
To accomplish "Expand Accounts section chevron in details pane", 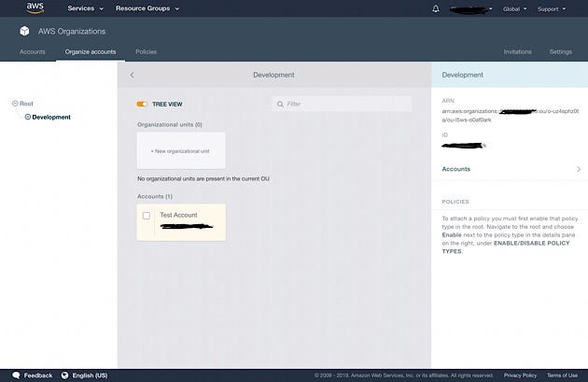I will 579,169.
